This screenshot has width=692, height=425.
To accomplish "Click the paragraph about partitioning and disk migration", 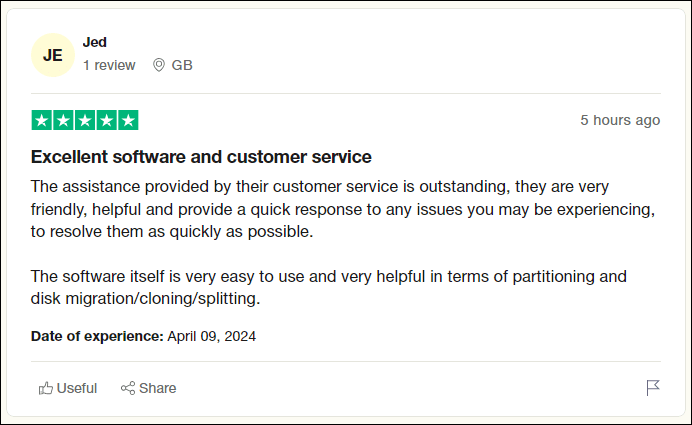I will point(328,287).
